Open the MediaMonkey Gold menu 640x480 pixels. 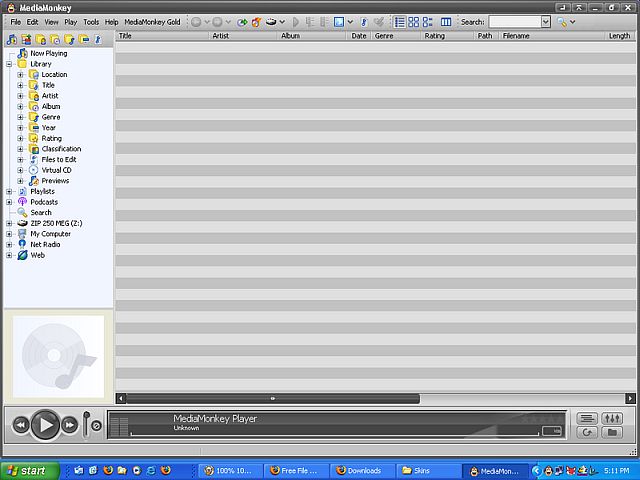pyautogui.click(x=152, y=22)
